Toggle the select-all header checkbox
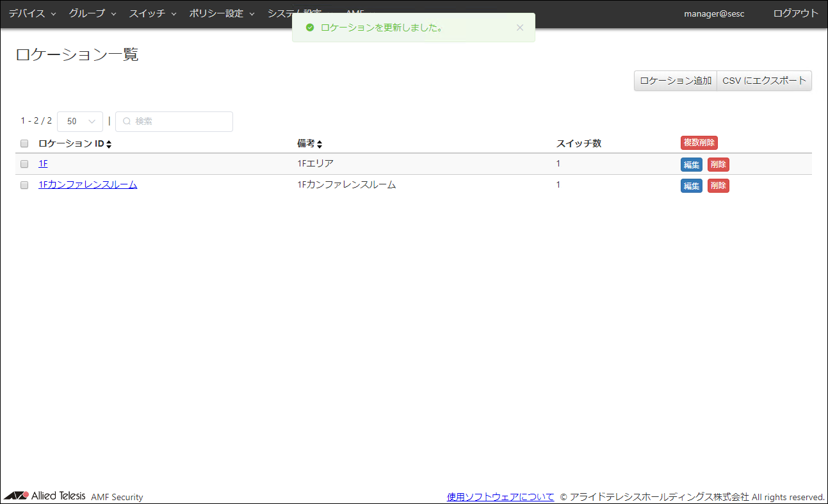 tap(24, 143)
